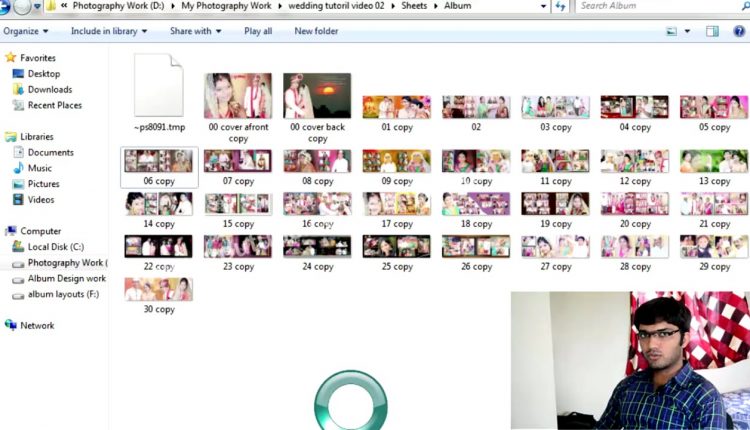Select the 29 copy thumbnail
This screenshot has width=750, height=430.
point(714,246)
